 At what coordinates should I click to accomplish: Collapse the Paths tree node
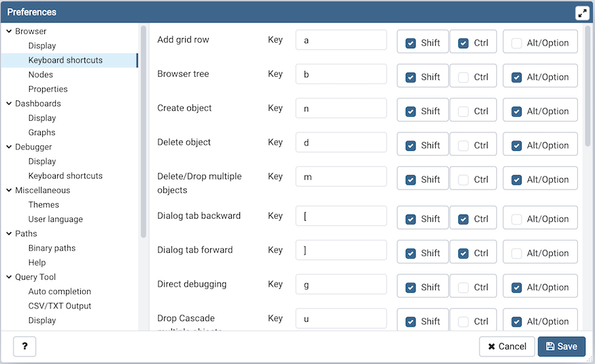click(x=9, y=234)
